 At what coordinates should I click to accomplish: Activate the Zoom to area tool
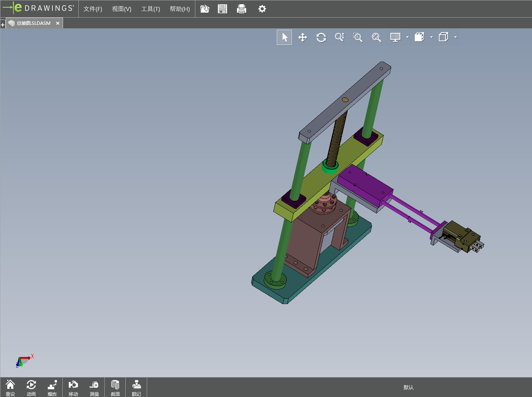358,37
